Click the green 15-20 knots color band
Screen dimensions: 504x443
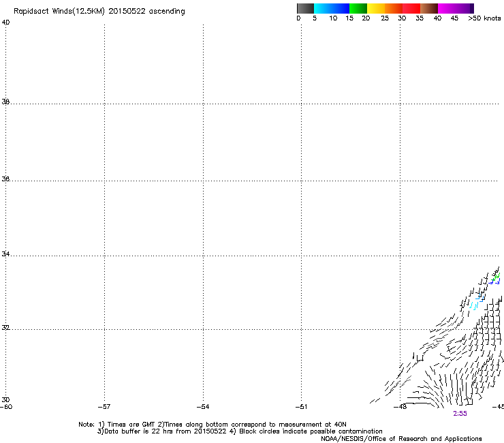tap(358, 8)
